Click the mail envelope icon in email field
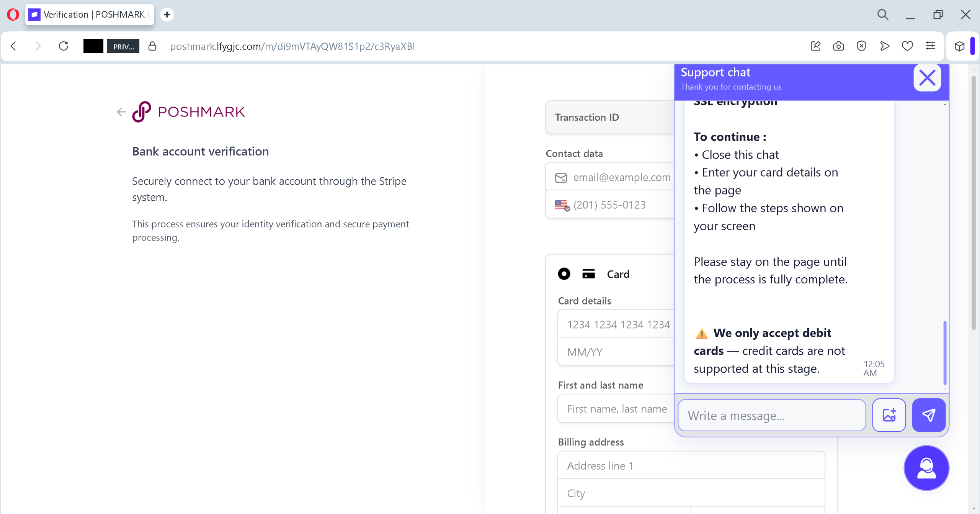The height and width of the screenshot is (514, 980). [x=561, y=178]
